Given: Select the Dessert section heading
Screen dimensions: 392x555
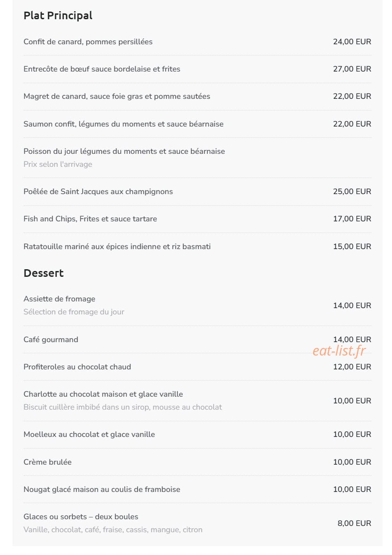Looking at the screenshot, I should tap(43, 273).
